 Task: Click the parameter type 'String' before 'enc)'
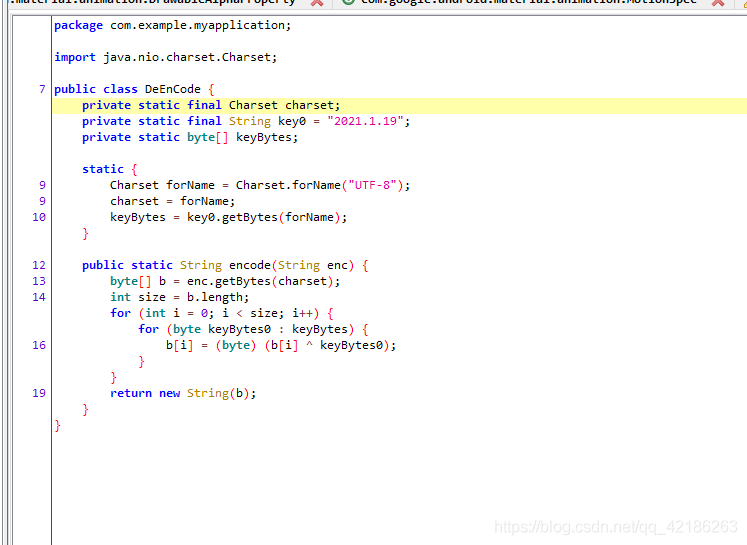coord(299,265)
